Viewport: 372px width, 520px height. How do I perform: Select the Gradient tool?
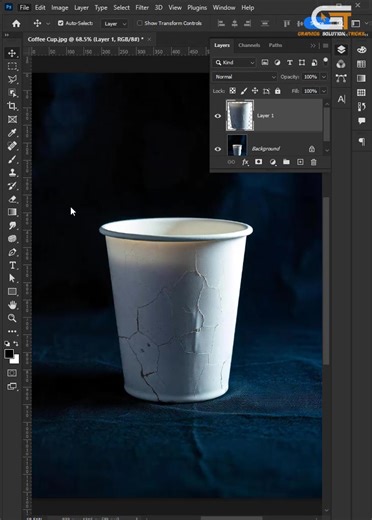pos(12,212)
